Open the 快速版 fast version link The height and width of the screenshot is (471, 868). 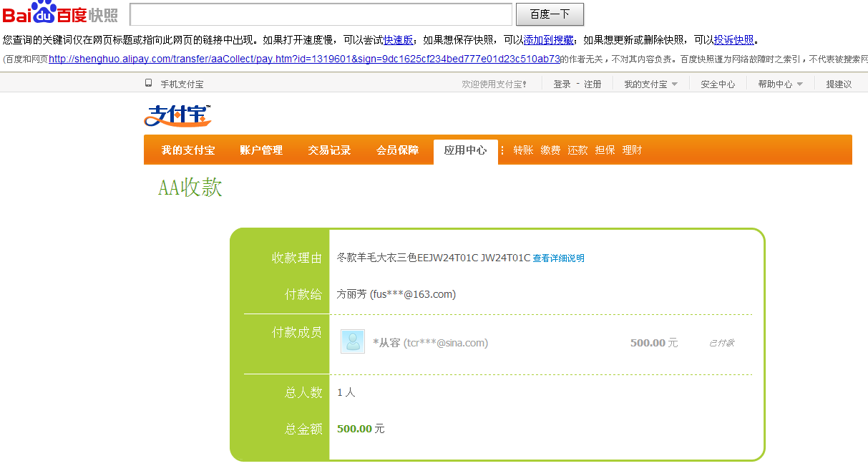[398, 40]
